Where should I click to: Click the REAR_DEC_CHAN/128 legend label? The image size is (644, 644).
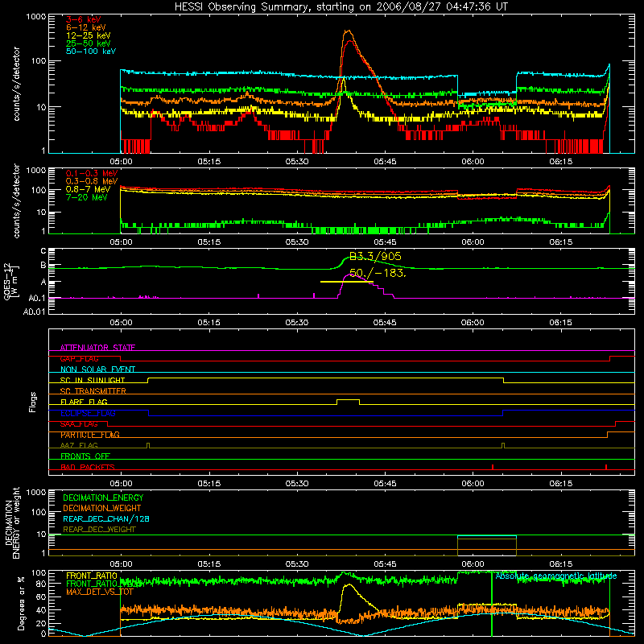[x=106, y=518]
